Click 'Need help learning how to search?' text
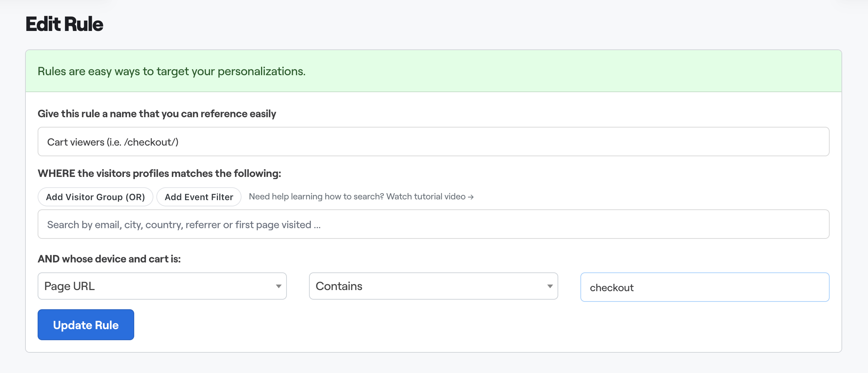Screen dimensions: 868x373 coord(316,197)
